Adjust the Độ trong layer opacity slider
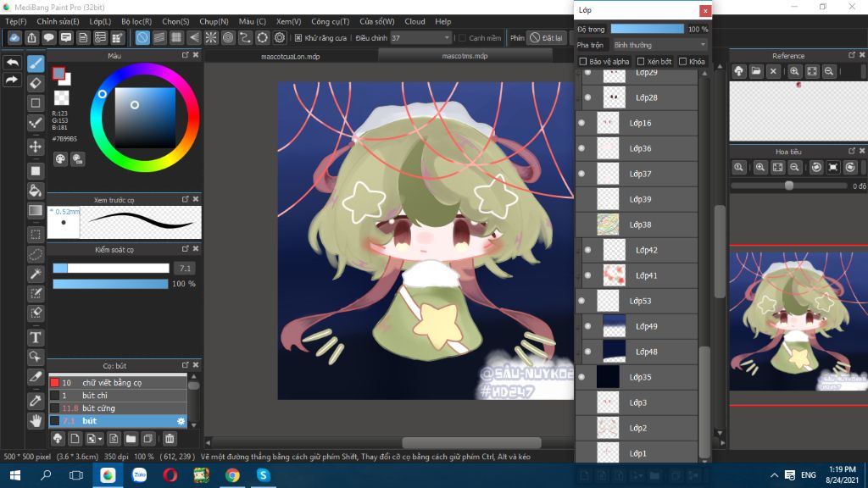Screen dimensions: 868x488 647,29
